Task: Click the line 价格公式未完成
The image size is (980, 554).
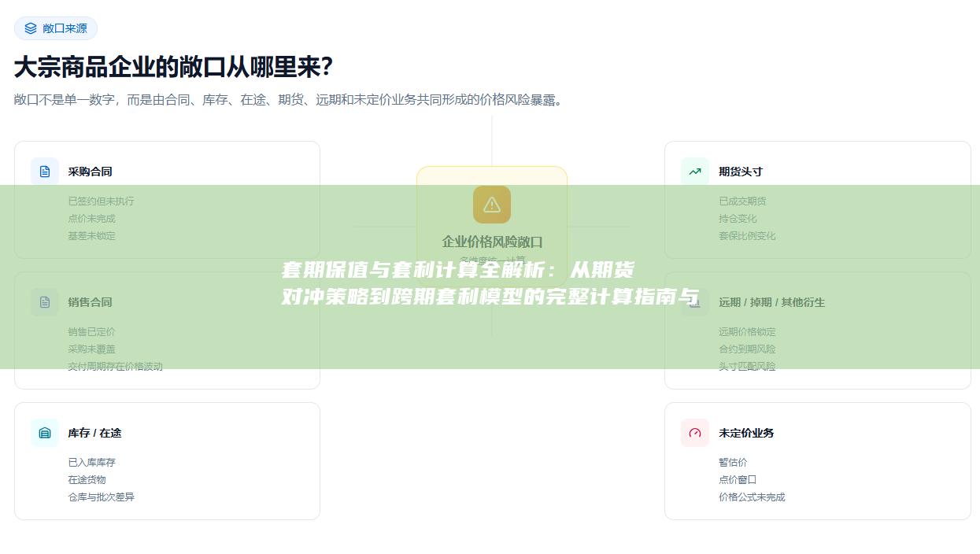Action: point(752,497)
